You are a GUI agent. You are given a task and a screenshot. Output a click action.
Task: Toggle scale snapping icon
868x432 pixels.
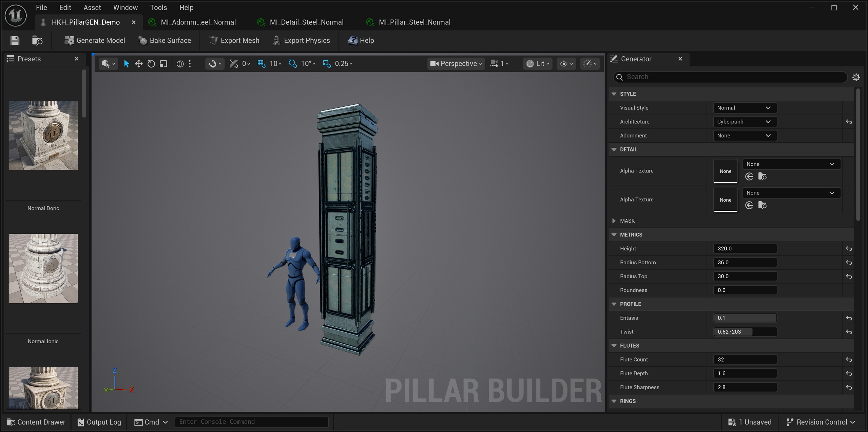[327, 64]
